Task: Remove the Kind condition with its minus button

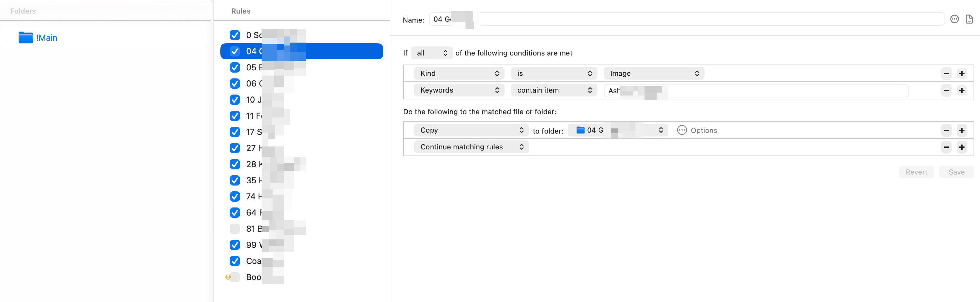Action: point(946,74)
